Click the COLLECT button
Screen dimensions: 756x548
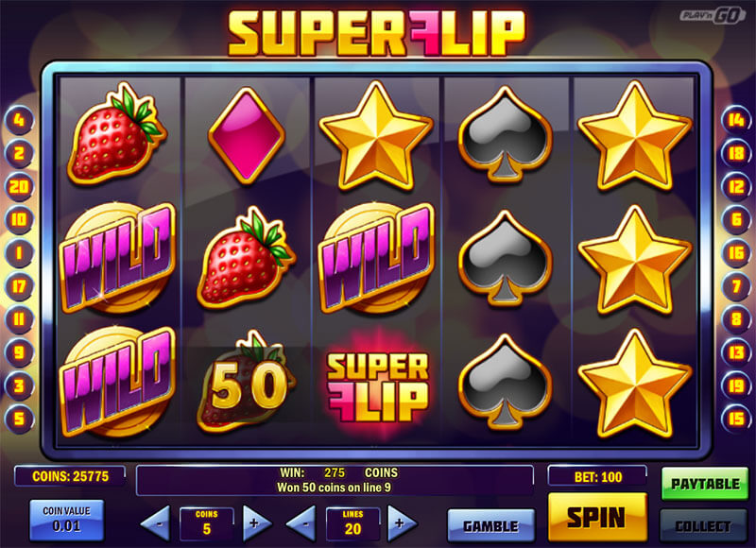click(x=703, y=526)
